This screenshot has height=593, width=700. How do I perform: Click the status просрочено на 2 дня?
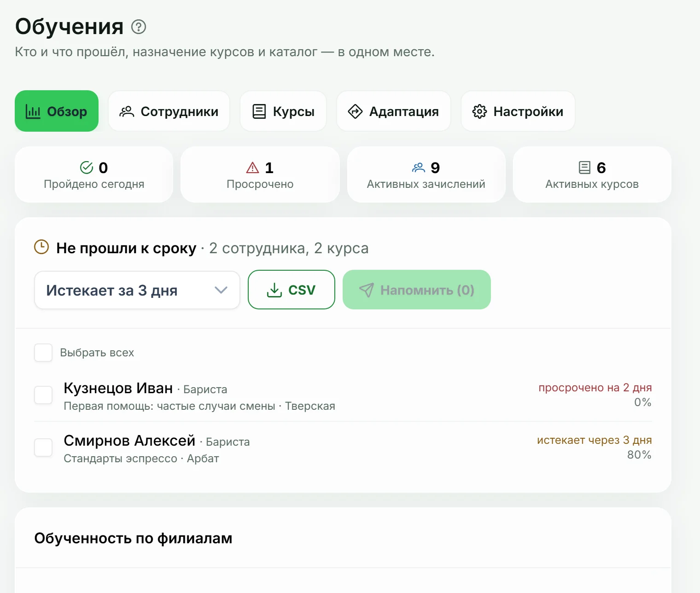pos(595,388)
